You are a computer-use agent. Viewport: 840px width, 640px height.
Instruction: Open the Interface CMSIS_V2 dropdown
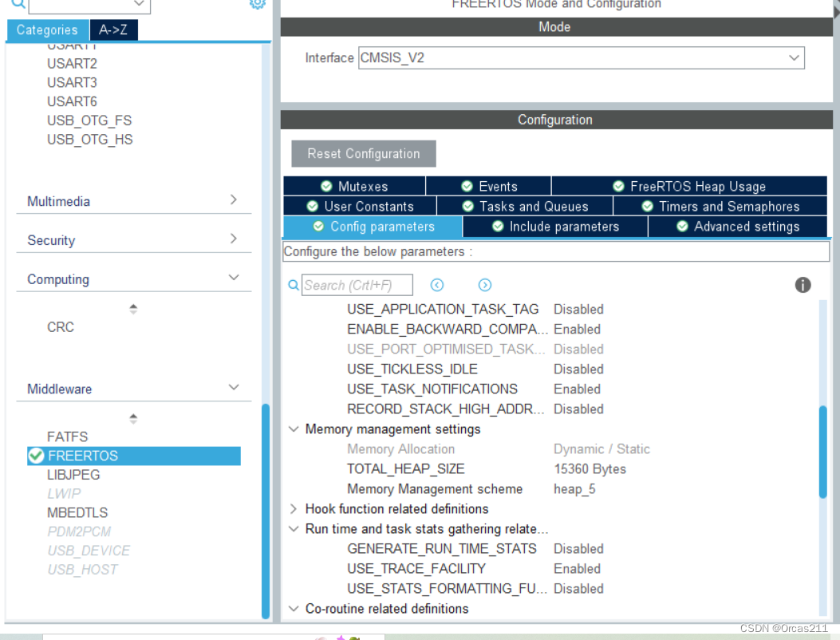pyautogui.click(x=794, y=57)
